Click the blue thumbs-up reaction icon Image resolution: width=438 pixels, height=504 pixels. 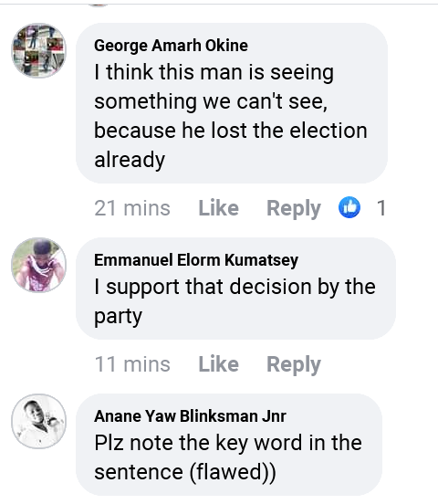pyautogui.click(x=349, y=207)
